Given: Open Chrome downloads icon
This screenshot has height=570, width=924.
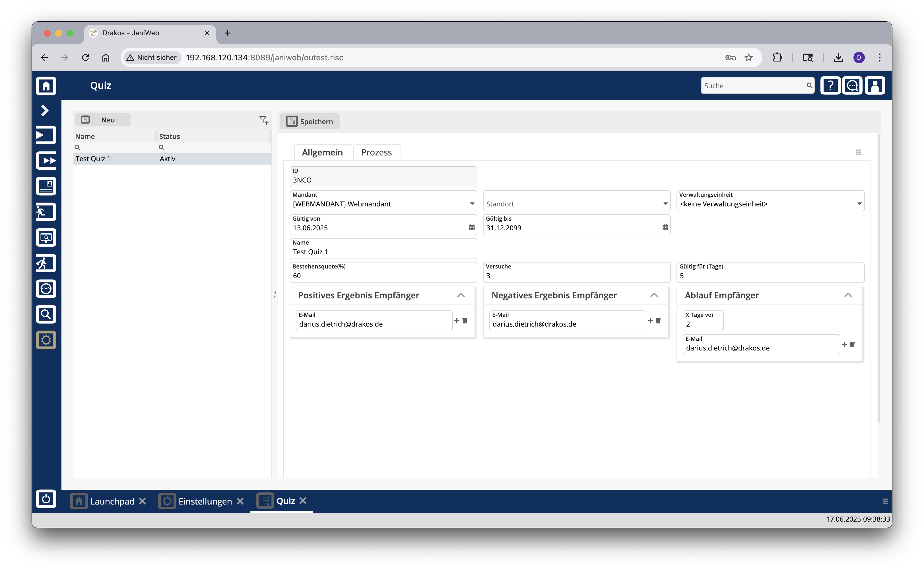Looking at the screenshot, I should (x=838, y=58).
